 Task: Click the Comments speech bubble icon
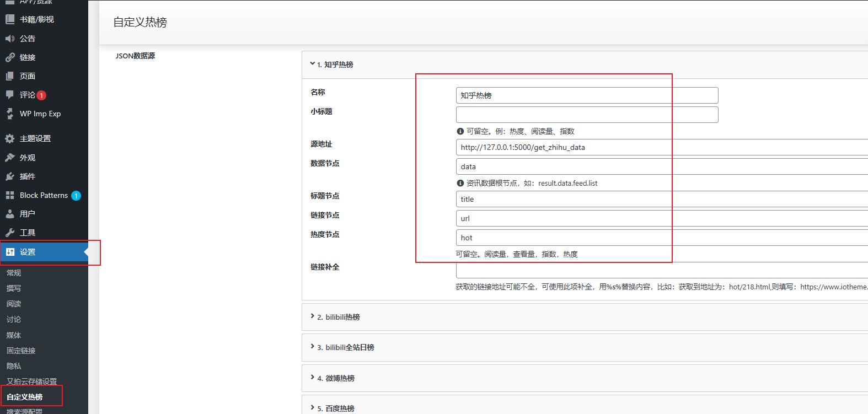[x=10, y=95]
